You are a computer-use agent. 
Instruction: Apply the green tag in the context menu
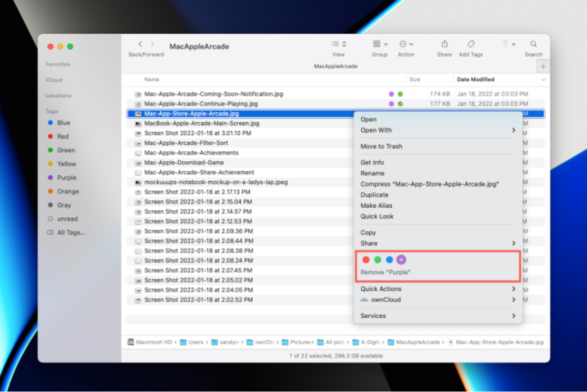[x=378, y=259]
